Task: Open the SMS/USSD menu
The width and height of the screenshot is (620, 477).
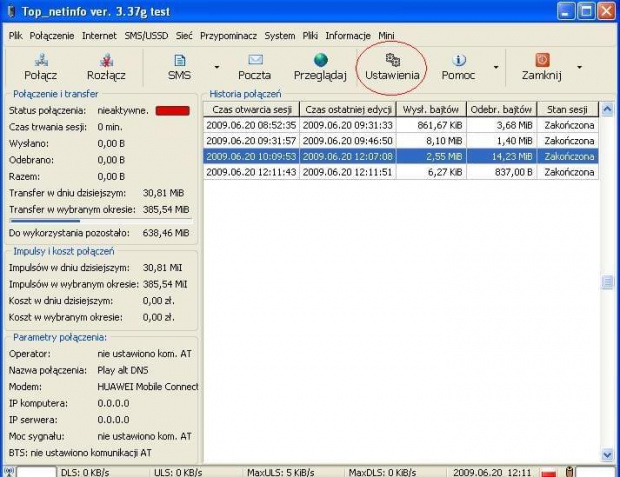Action: 146,36
